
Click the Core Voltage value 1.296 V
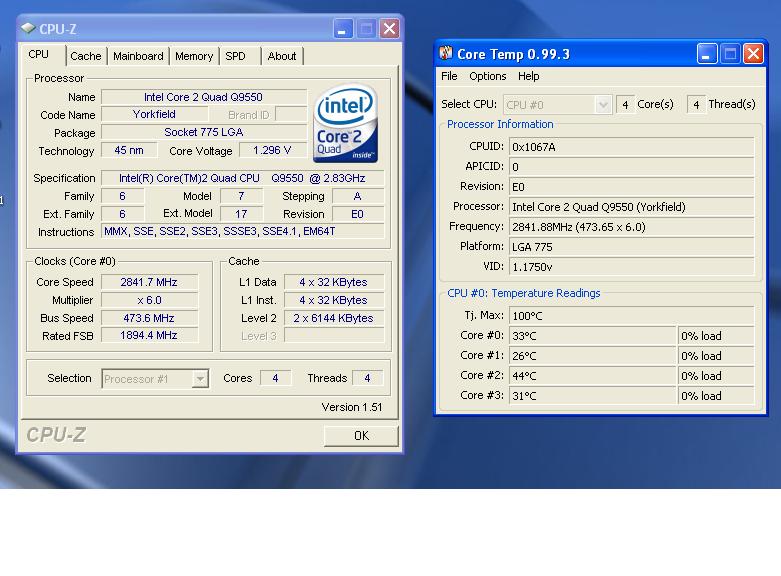[272, 150]
